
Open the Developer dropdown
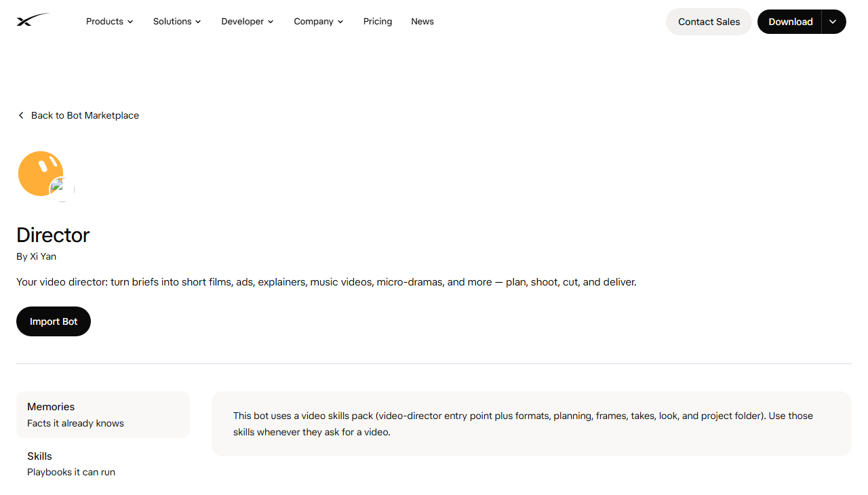pyautogui.click(x=248, y=22)
